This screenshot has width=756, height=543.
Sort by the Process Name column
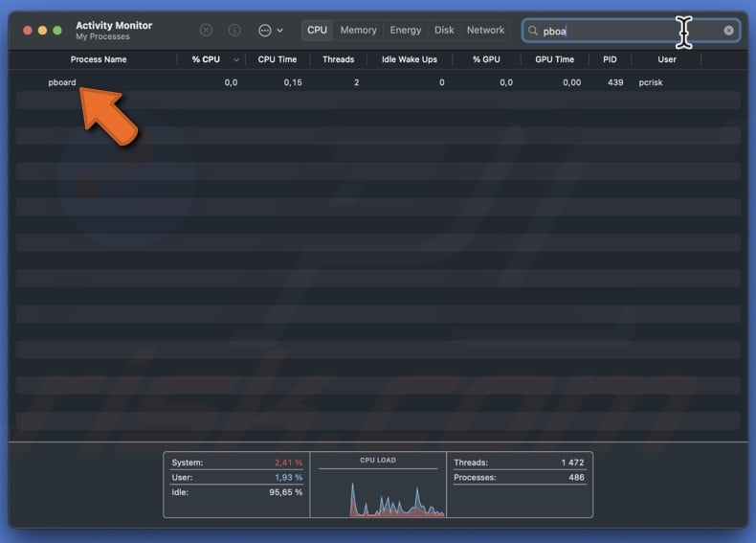coord(99,59)
